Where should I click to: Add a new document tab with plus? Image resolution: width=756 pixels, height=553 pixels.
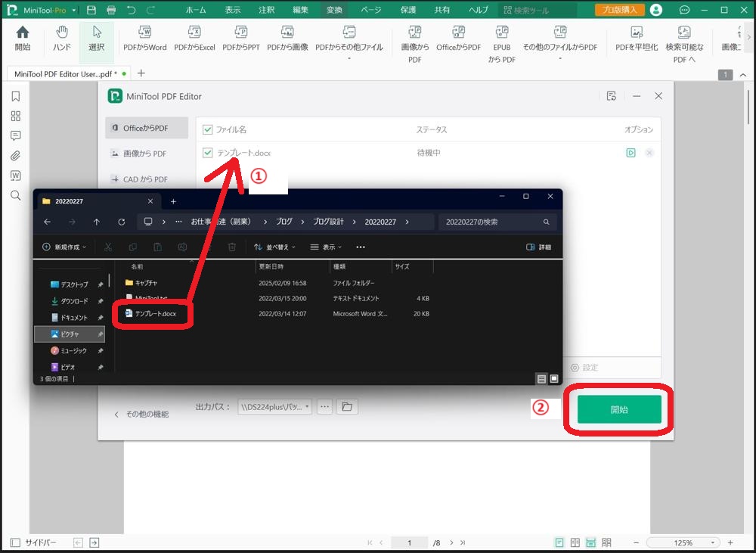point(141,73)
